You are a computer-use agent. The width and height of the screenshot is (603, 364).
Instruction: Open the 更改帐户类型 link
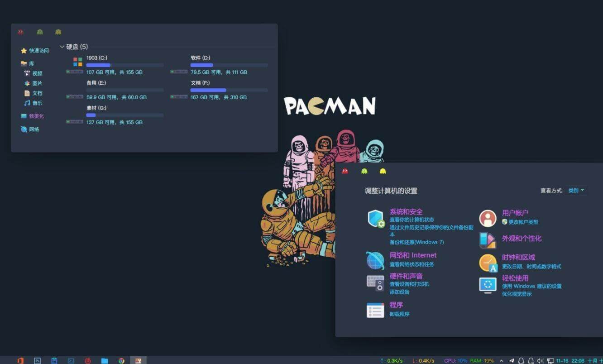(523, 222)
